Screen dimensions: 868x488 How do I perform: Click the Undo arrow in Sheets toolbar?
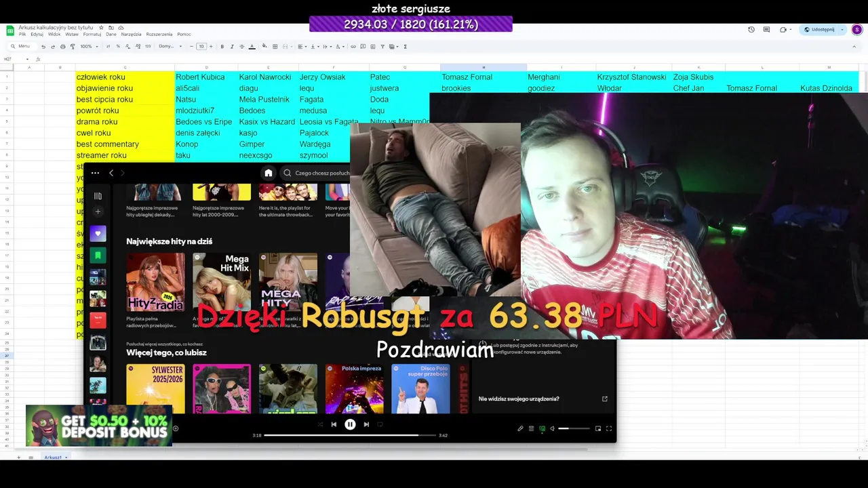click(43, 47)
